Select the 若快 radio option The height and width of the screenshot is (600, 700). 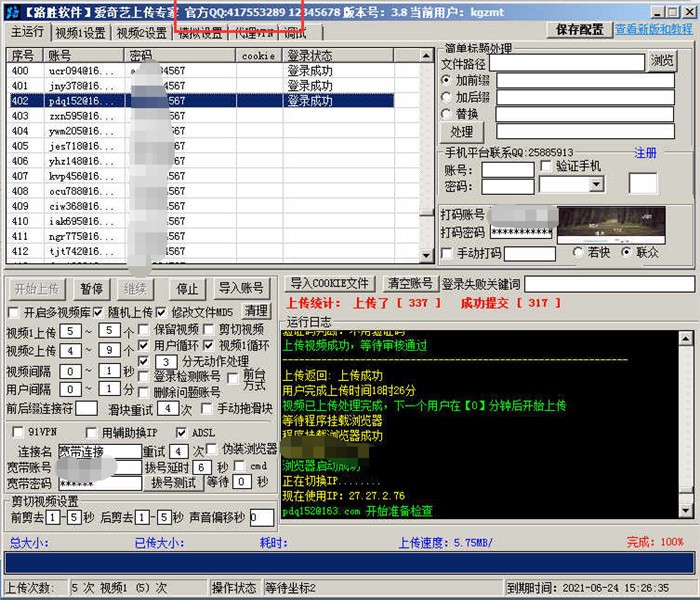[578, 253]
